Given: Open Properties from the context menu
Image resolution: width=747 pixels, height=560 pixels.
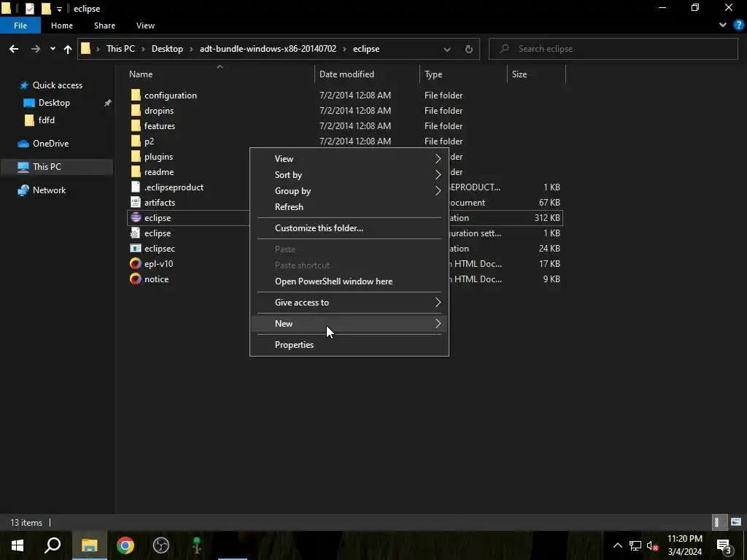Looking at the screenshot, I should point(349,344).
